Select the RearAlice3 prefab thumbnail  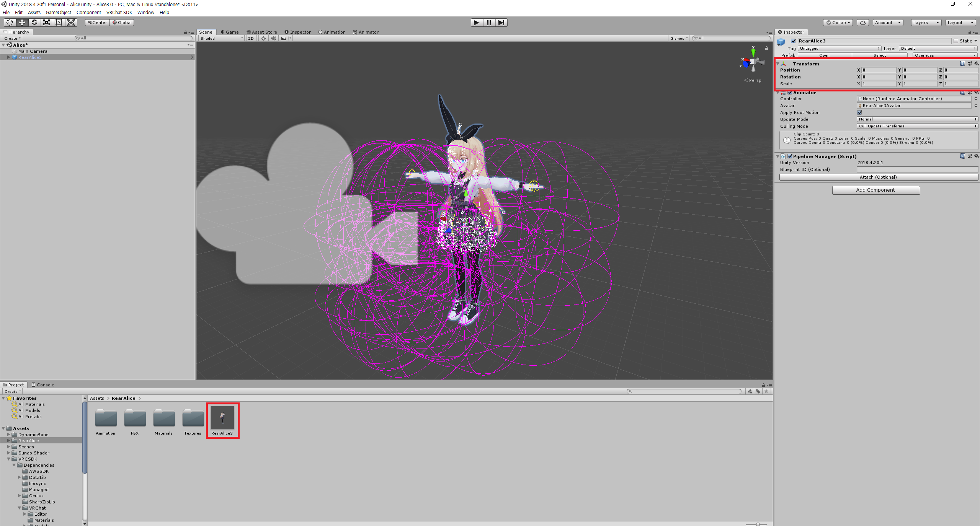[x=222, y=418]
